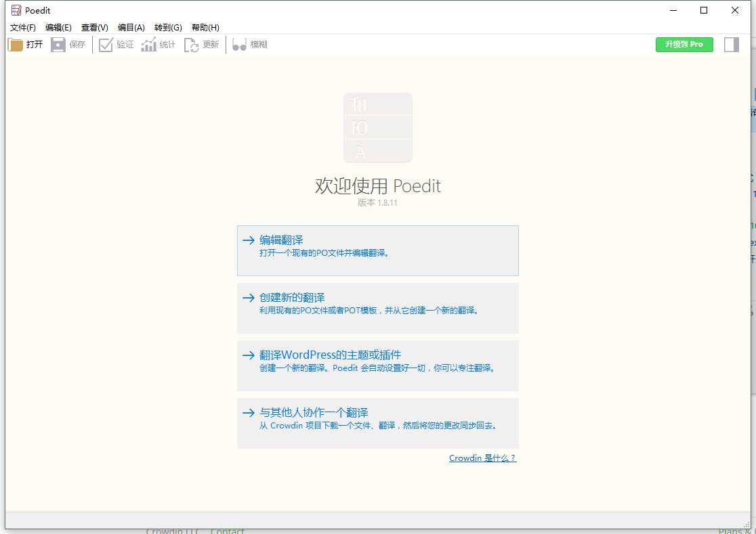Image resolution: width=756 pixels, height=534 pixels.
Task: Open the 转到(G) menu
Action: [x=168, y=28]
